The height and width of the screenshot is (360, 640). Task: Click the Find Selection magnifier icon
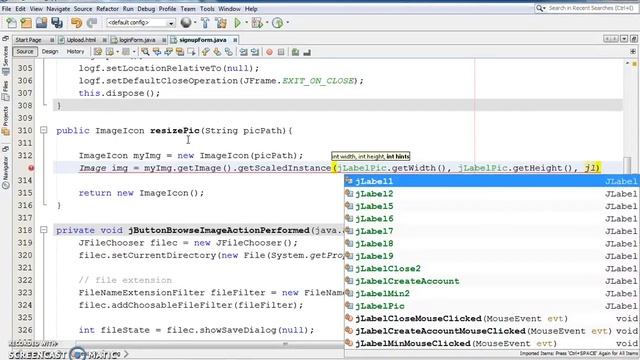[x=145, y=52]
